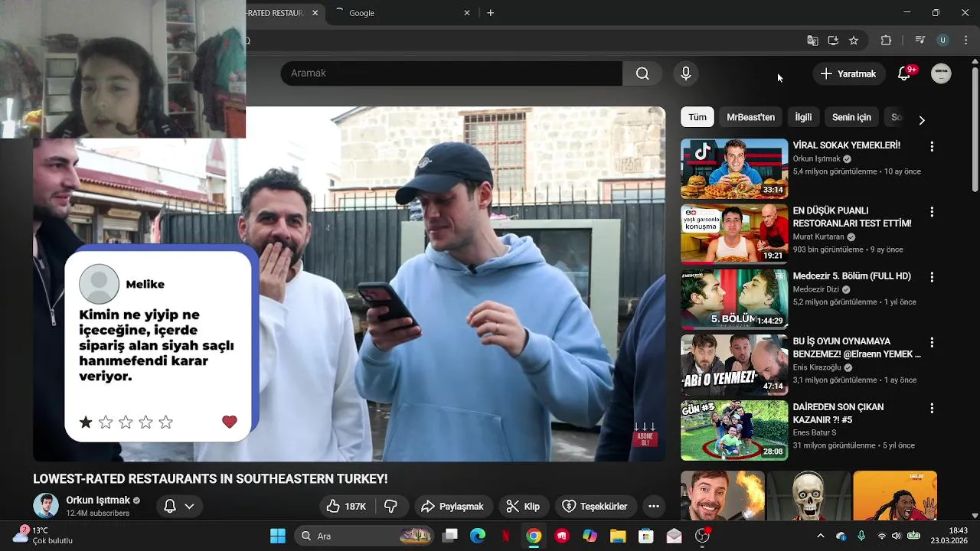980x551 pixels.
Task: Open Orkun Işıtmak channel name link
Action: click(98, 500)
